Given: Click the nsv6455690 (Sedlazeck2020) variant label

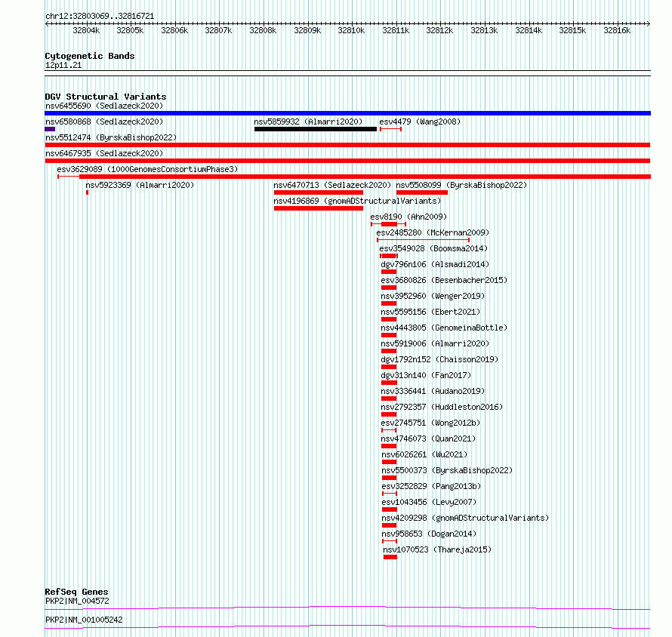Looking at the screenshot, I should click(104, 106).
